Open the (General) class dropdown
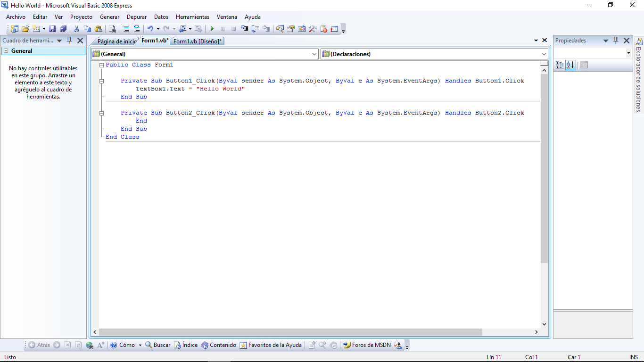Image resolution: width=644 pixels, height=362 pixels. 315,54
